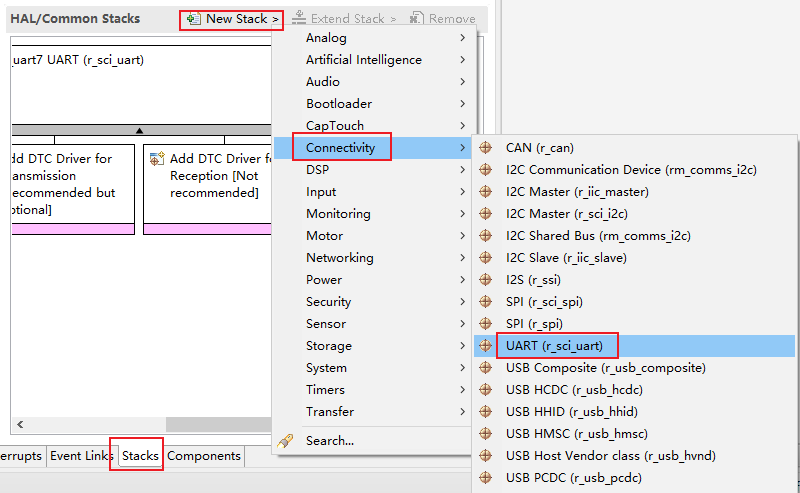Click the icon beside USB PCDC entry
Screen dimensions: 800x493
486,478
